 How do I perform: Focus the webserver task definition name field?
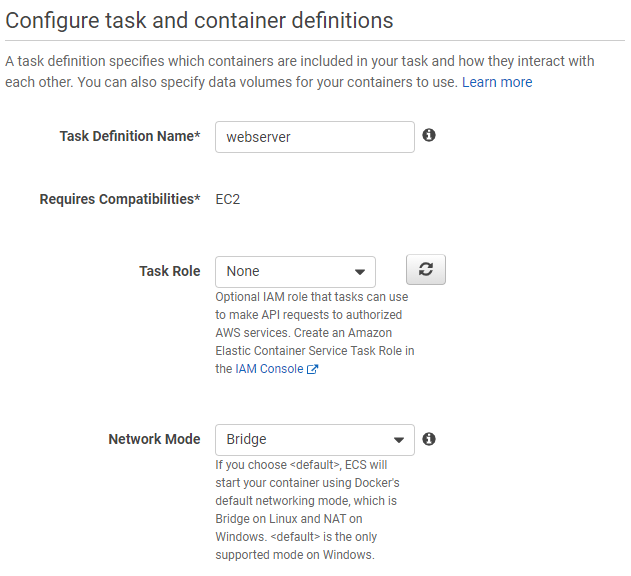(315, 137)
